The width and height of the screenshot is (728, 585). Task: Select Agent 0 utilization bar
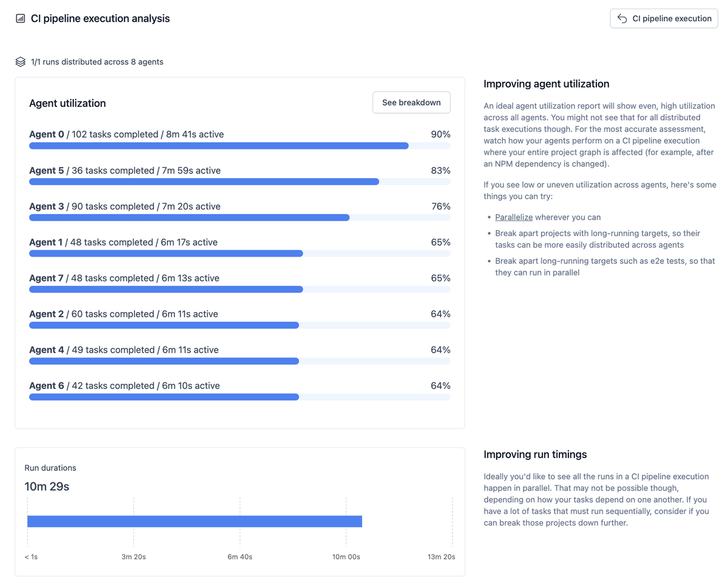coord(240,146)
